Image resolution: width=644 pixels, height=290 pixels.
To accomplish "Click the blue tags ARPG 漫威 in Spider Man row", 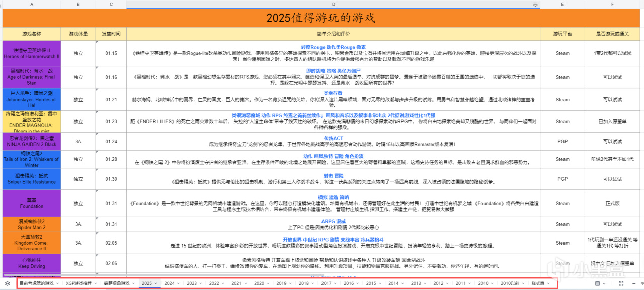I will (333, 221).
